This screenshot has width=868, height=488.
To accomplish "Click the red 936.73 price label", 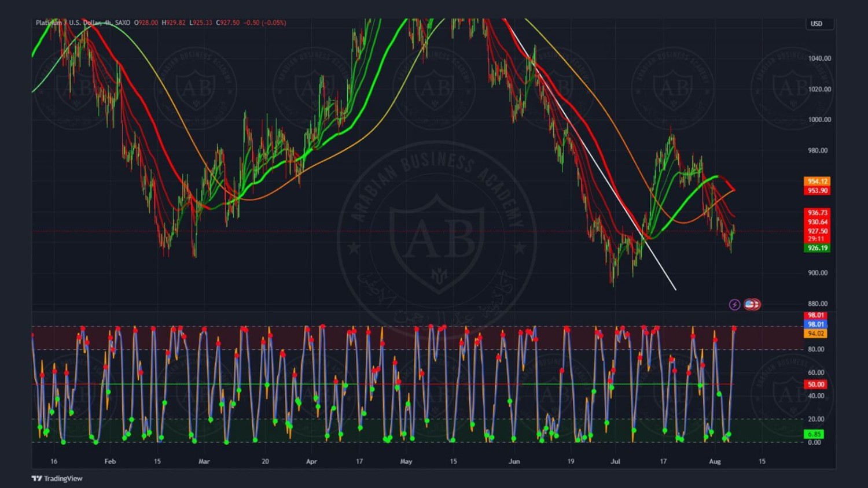I will click(817, 213).
